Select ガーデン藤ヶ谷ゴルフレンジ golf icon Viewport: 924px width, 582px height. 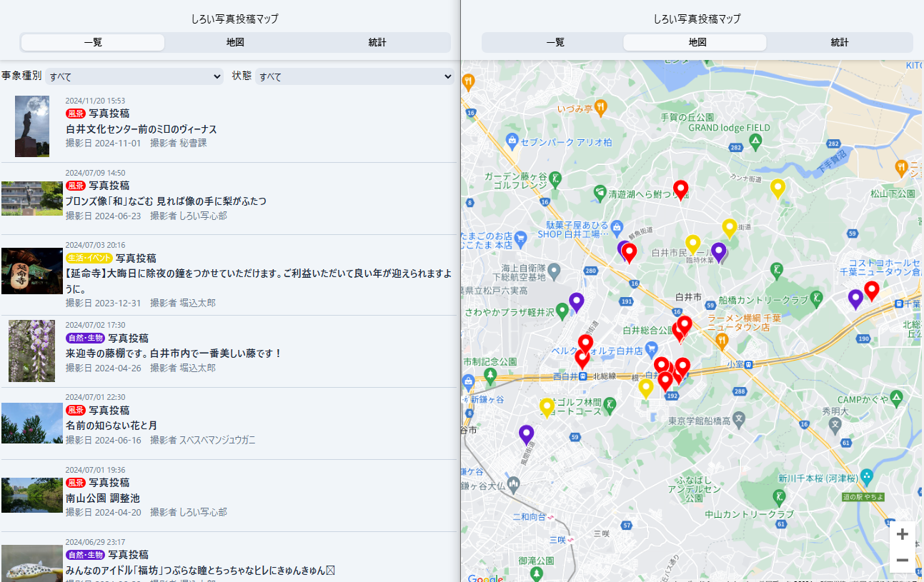pos(555,179)
